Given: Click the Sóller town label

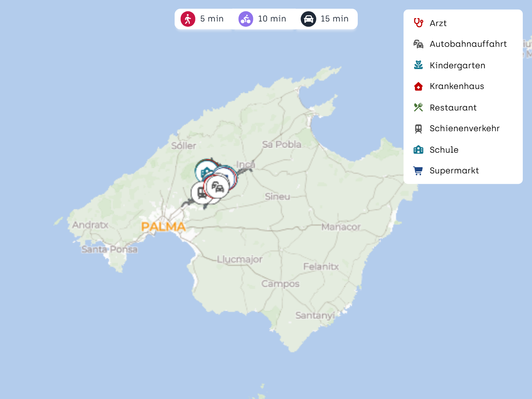Looking at the screenshot, I should [183, 146].
